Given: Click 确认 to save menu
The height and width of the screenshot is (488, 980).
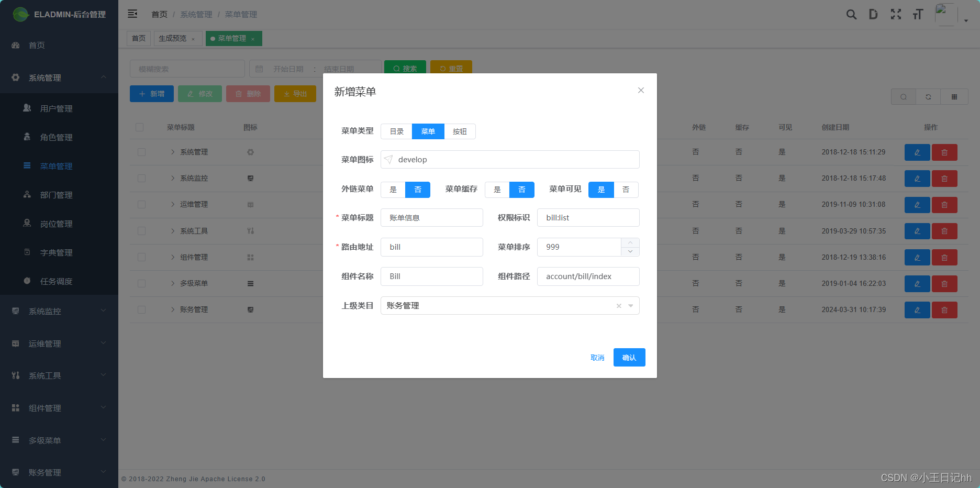Looking at the screenshot, I should click(x=629, y=358).
